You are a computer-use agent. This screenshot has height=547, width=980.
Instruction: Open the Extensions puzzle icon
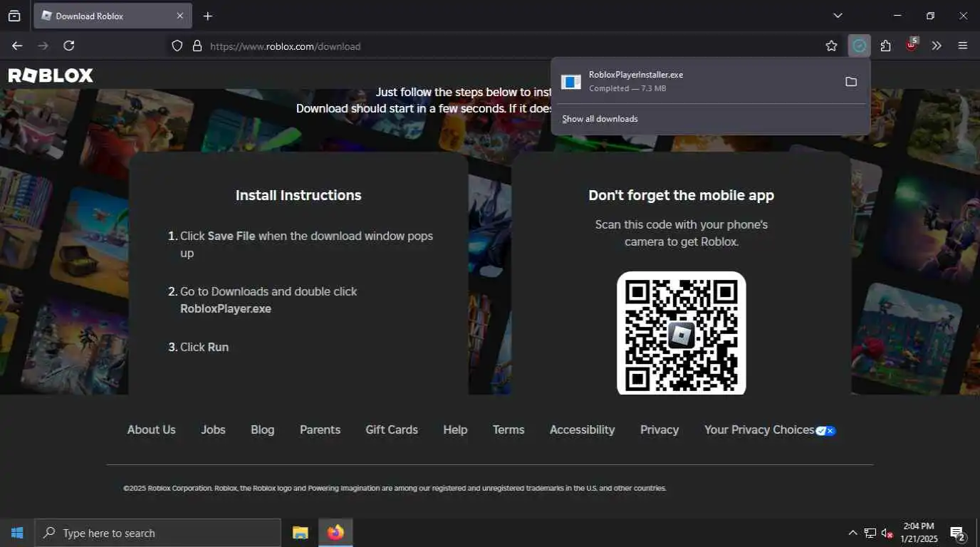click(x=885, y=46)
